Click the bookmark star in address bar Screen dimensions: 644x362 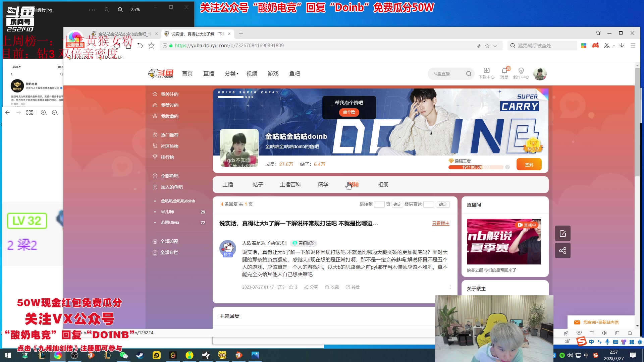click(487, 46)
